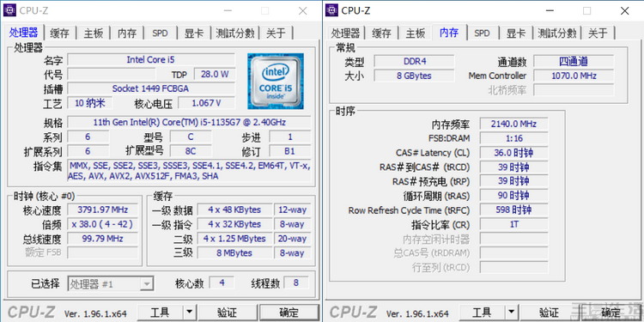Click the CPU-Z app icon in right window title bar

pos(331,10)
